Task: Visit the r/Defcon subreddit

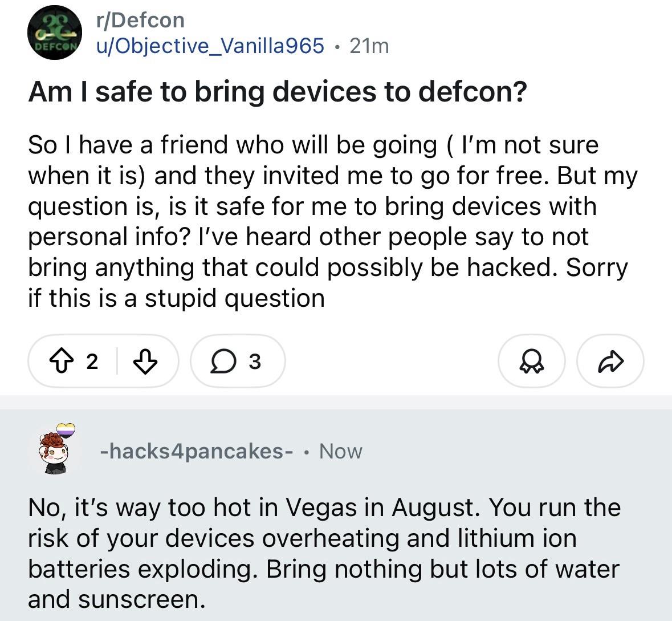Action: [137, 20]
